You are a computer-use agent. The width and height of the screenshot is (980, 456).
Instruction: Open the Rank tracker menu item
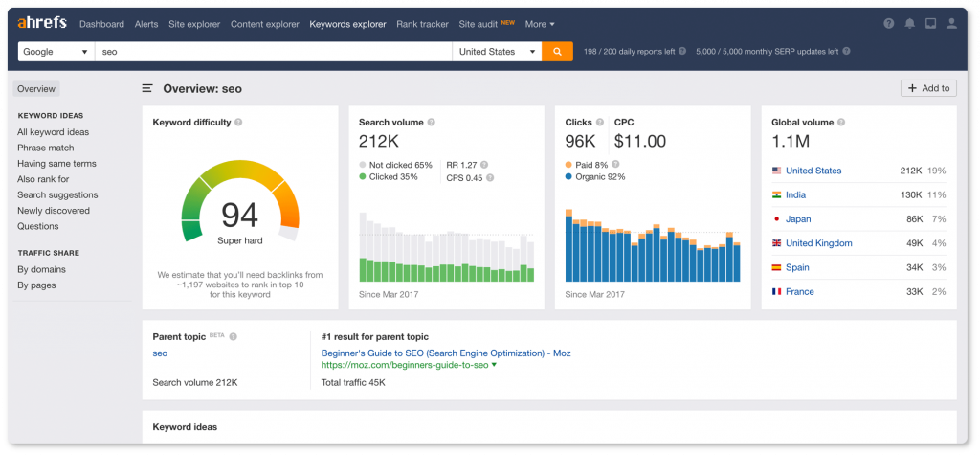click(x=422, y=24)
